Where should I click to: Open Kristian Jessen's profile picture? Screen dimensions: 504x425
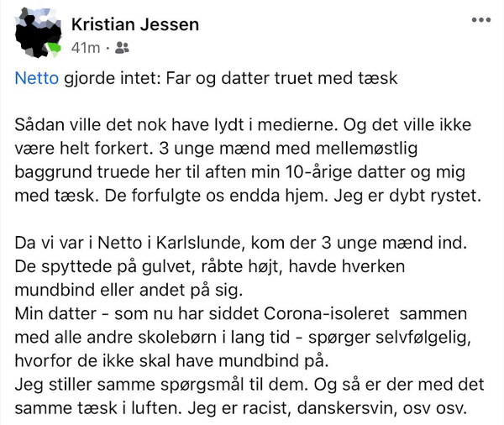pyautogui.click(x=38, y=33)
